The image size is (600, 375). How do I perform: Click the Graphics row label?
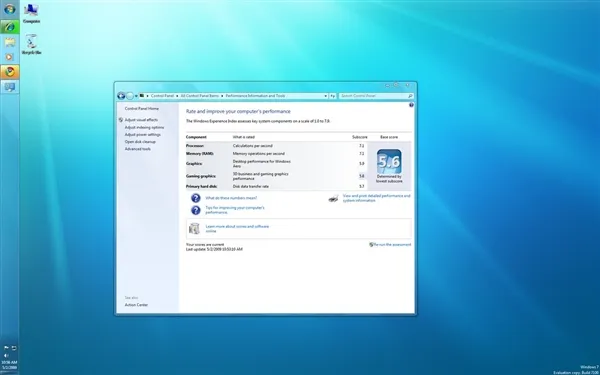[194, 164]
